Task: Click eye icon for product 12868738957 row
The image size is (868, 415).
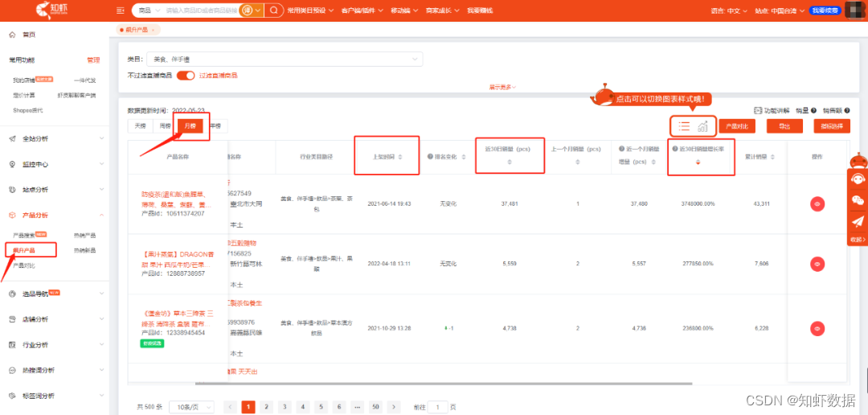Action: 817,264
